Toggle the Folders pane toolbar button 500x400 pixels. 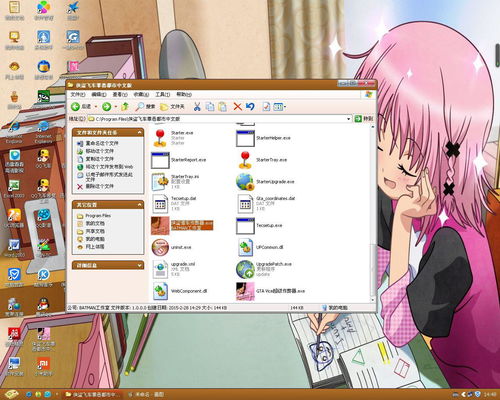tap(172, 107)
